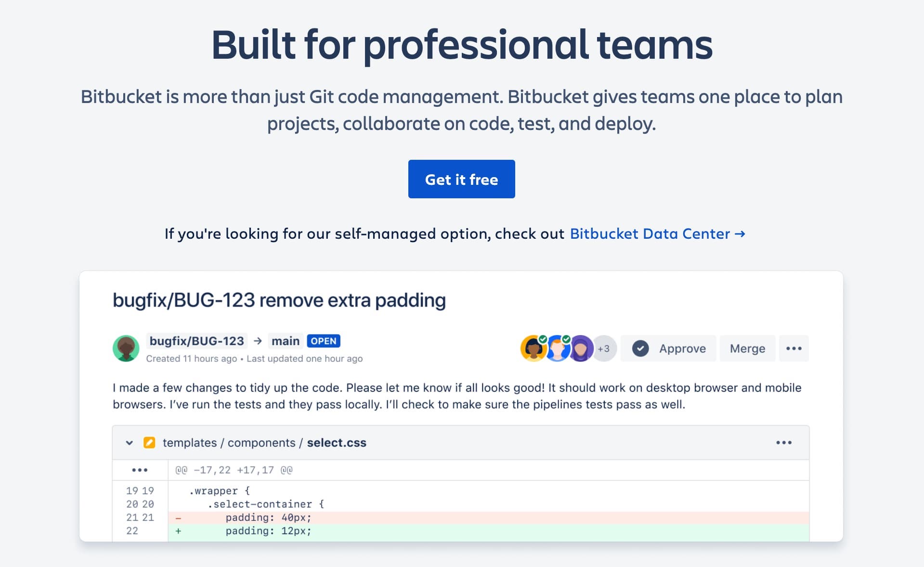
Task: Approve the pull request
Action: point(668,348)
